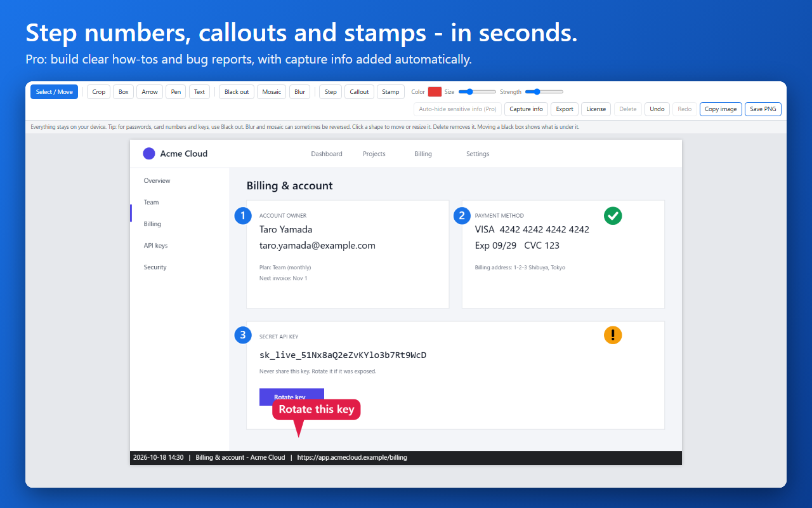812x508 pixels.
Task: Undo the last annotation
Action: point(657,109)
